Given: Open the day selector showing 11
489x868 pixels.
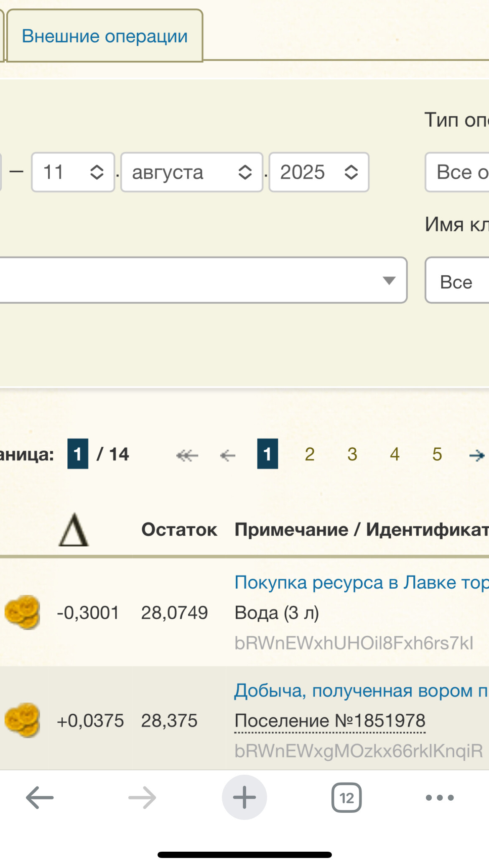Looking at the screenshot, I should pos(73,172).
